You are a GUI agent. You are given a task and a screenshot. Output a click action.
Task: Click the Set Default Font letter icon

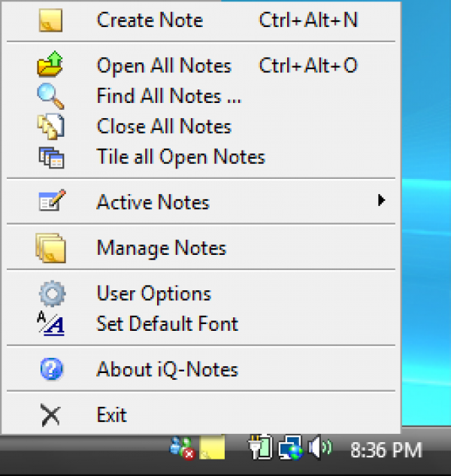(51, 324)
